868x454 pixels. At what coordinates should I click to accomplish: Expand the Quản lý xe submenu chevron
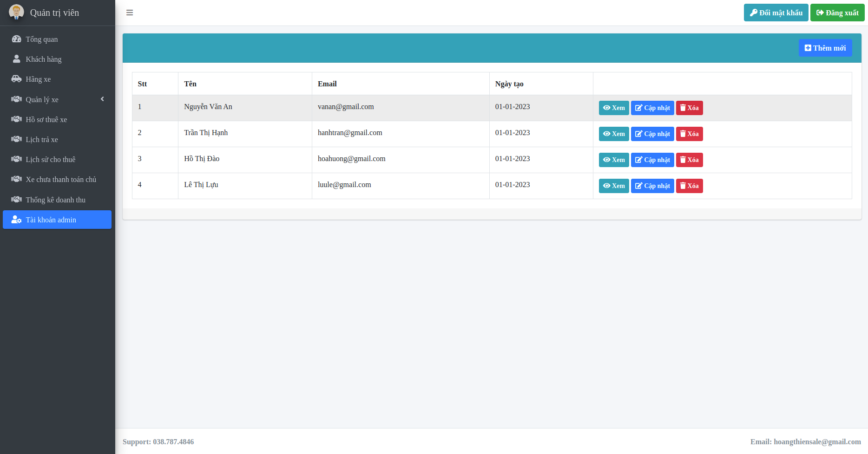point(102,99)
